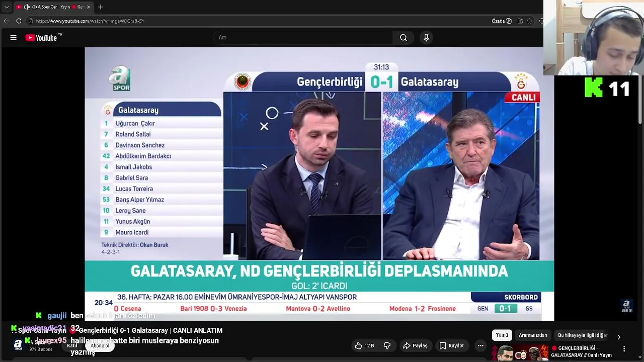Close the A Spor Canlı Yayın tab

pos(89,7)
